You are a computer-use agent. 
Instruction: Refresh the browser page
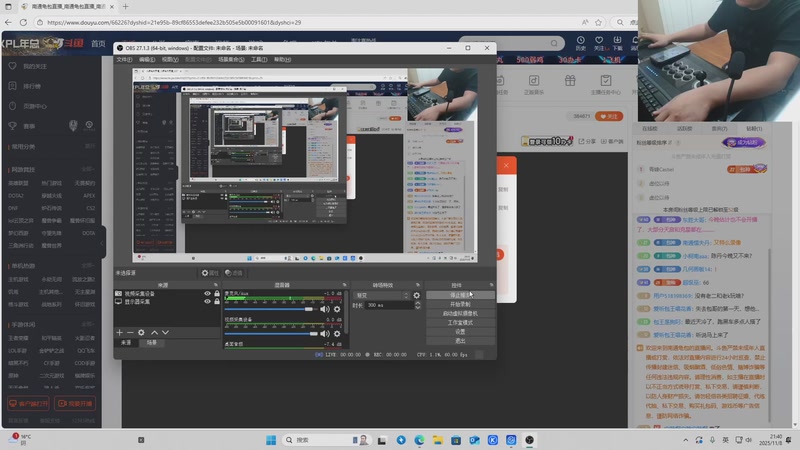[x=23, y=22]
